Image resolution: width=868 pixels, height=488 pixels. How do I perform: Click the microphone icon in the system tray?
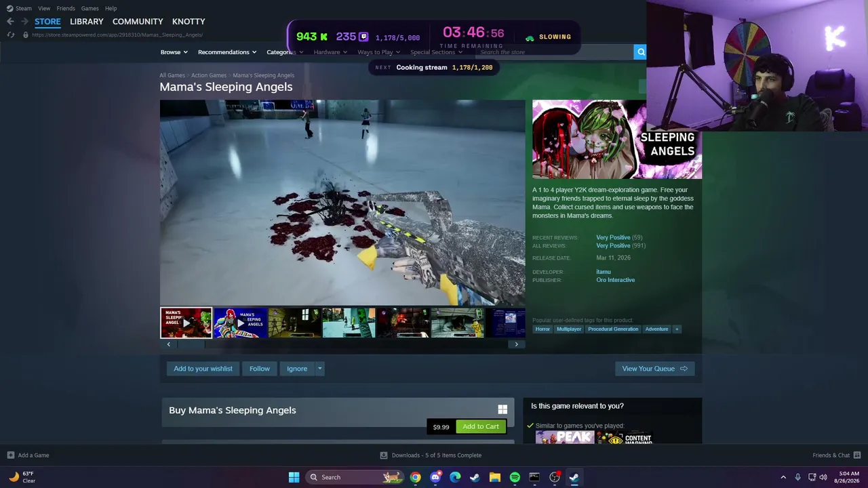tap(797, 477)
